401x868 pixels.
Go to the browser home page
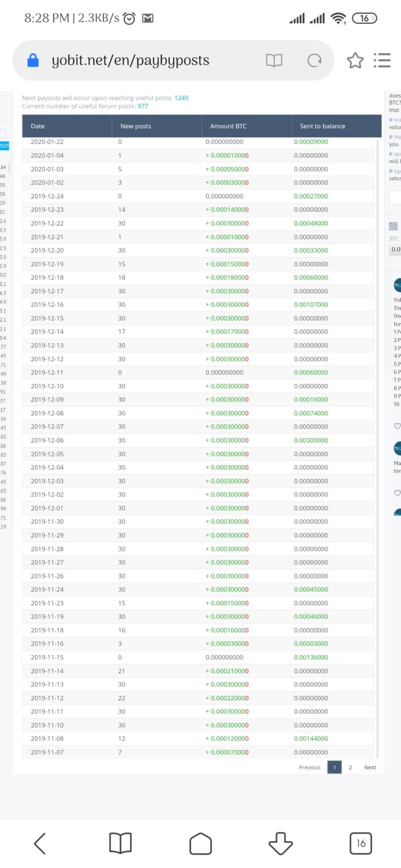(200, 844)
